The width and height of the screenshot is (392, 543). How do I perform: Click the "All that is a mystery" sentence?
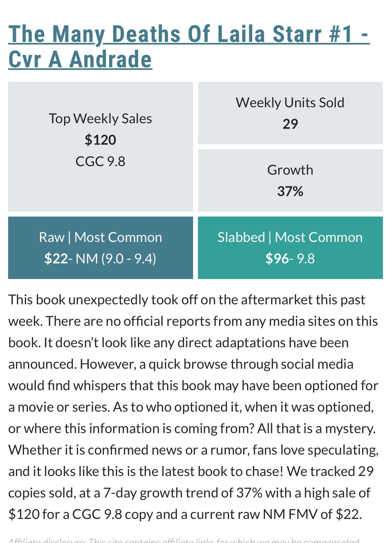click(x=316, y=429)
